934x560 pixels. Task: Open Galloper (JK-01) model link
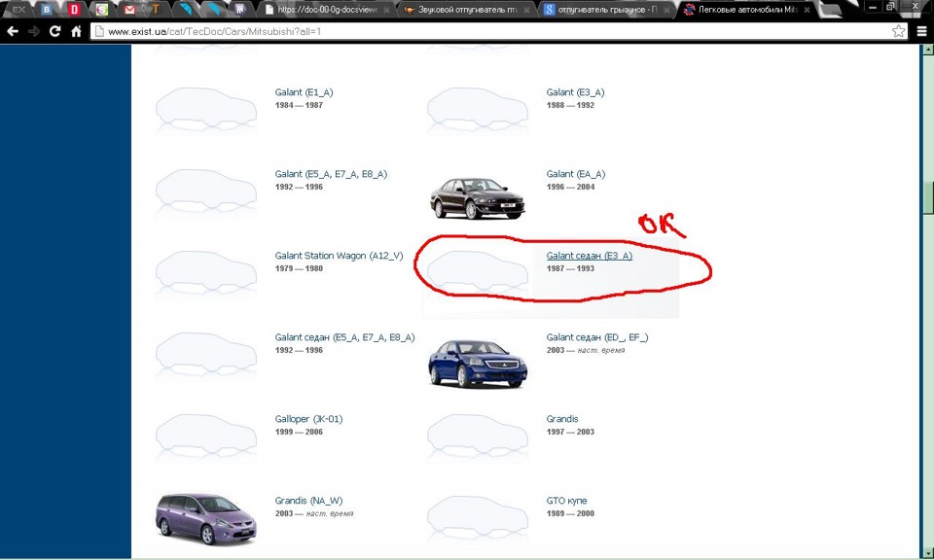[x=308, y=418]
